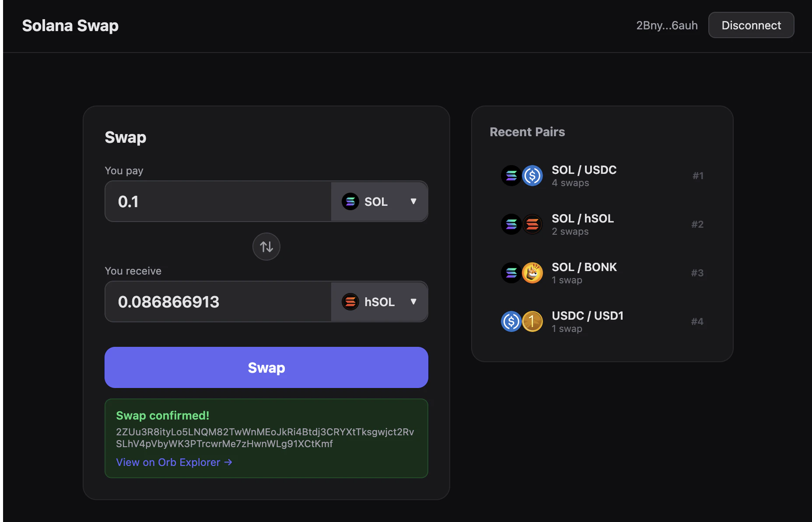Click the swap direction arrows icon

266,247
